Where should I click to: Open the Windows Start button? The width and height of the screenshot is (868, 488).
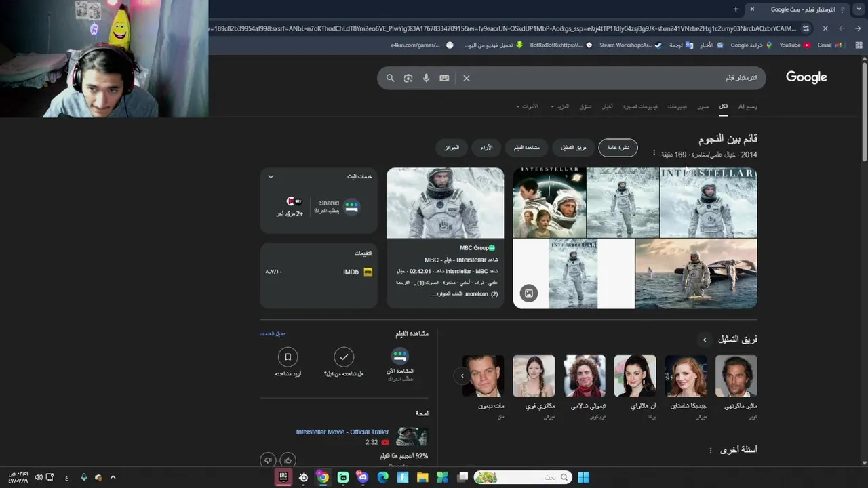(583, 477)
